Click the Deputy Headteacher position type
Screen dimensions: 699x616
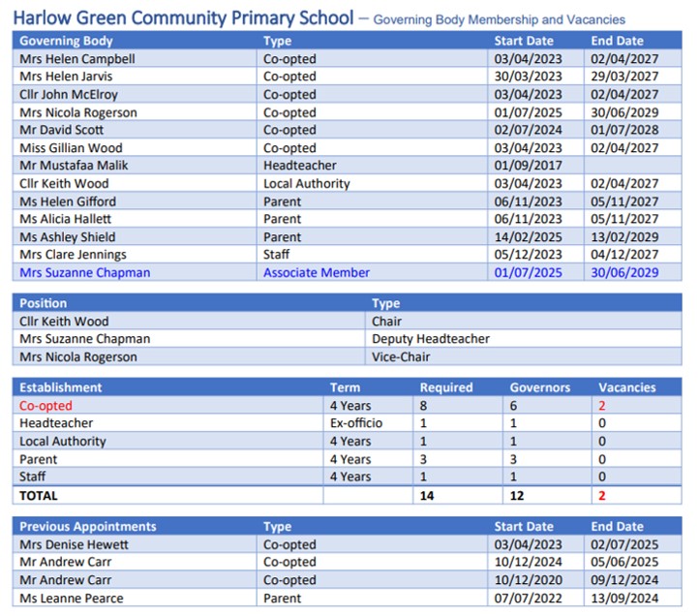pyautogui.click(x=431, y=339)
